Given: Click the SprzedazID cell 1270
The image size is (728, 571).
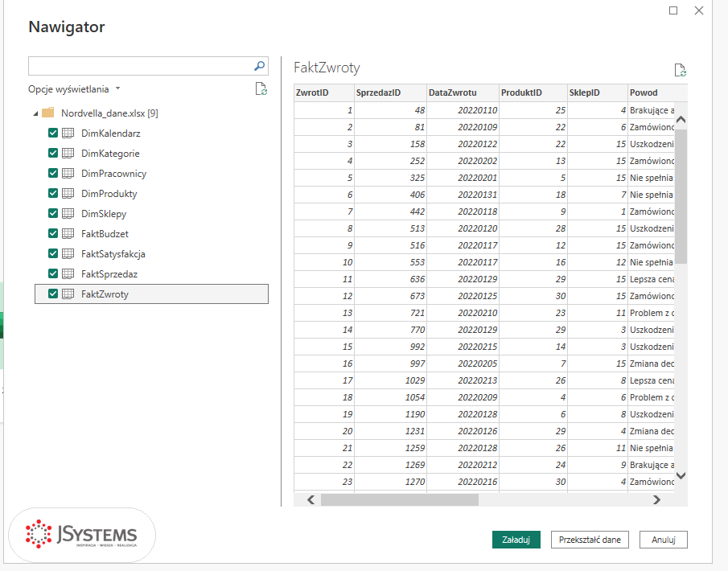Looking at the screenshot, I should click(x=390, y=482).
